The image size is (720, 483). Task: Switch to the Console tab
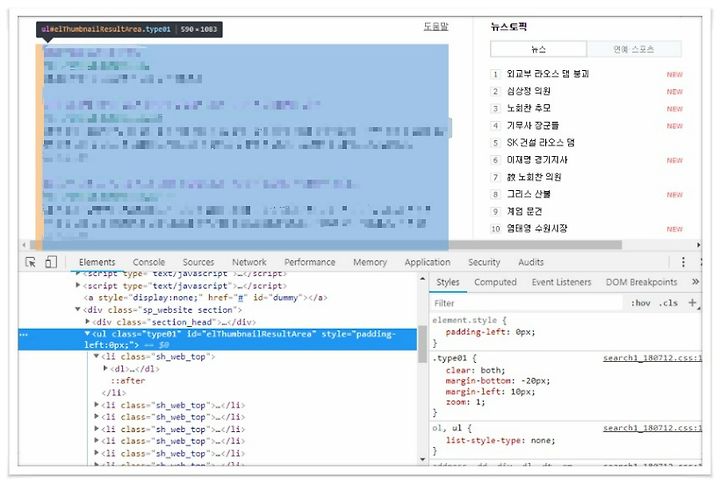pos(149,262)
